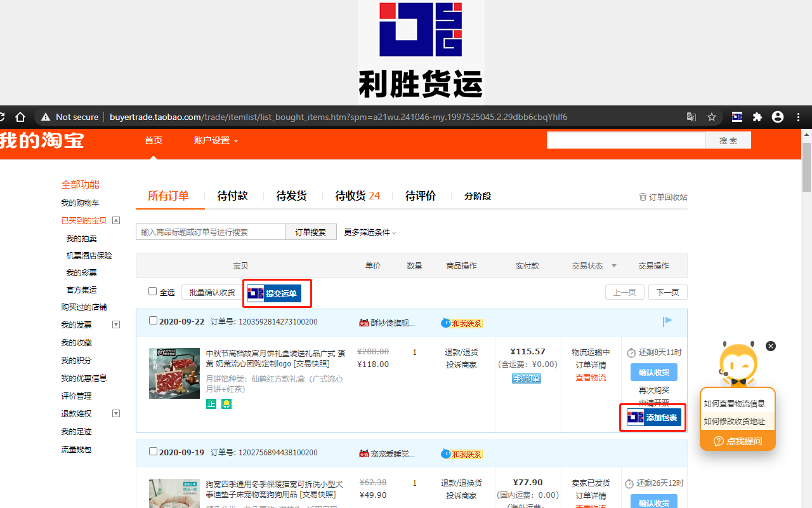Go to the 首页 tab
Viewport: 812px width, 508px height.
tap(154, 140)
